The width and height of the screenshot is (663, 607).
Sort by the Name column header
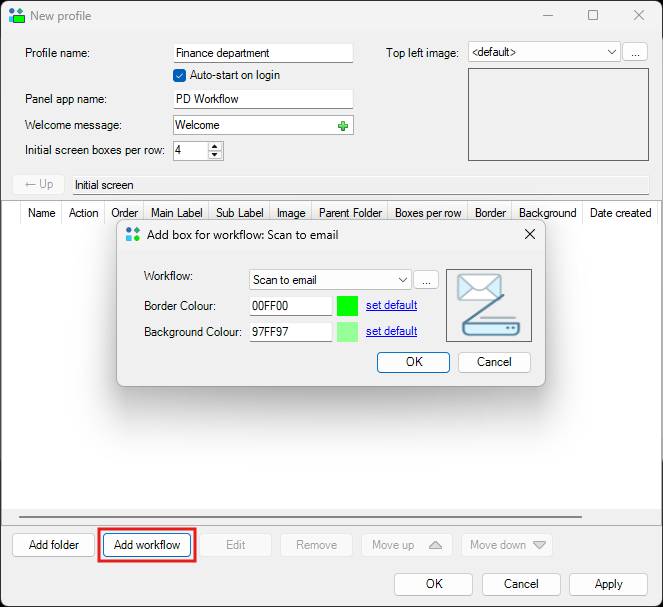point(41,213)
